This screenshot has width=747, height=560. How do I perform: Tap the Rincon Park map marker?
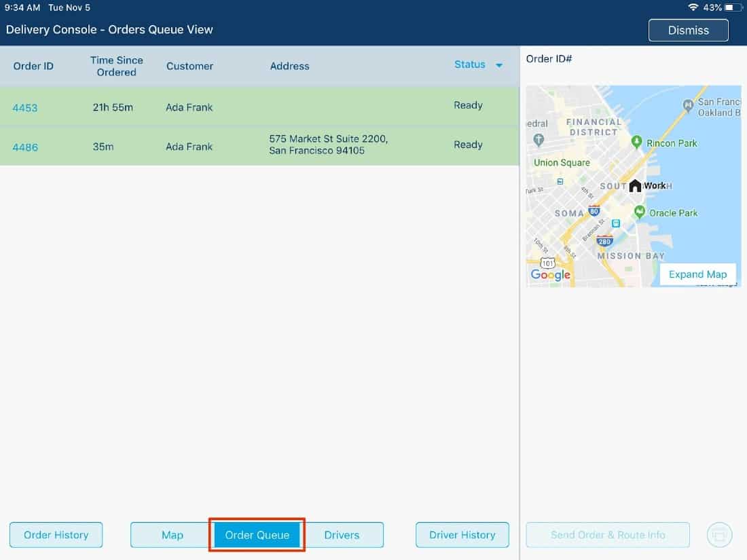point(636,142)
